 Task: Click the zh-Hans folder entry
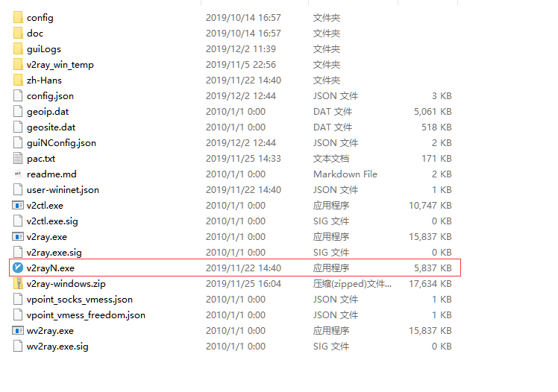click(x=44, y=80)
